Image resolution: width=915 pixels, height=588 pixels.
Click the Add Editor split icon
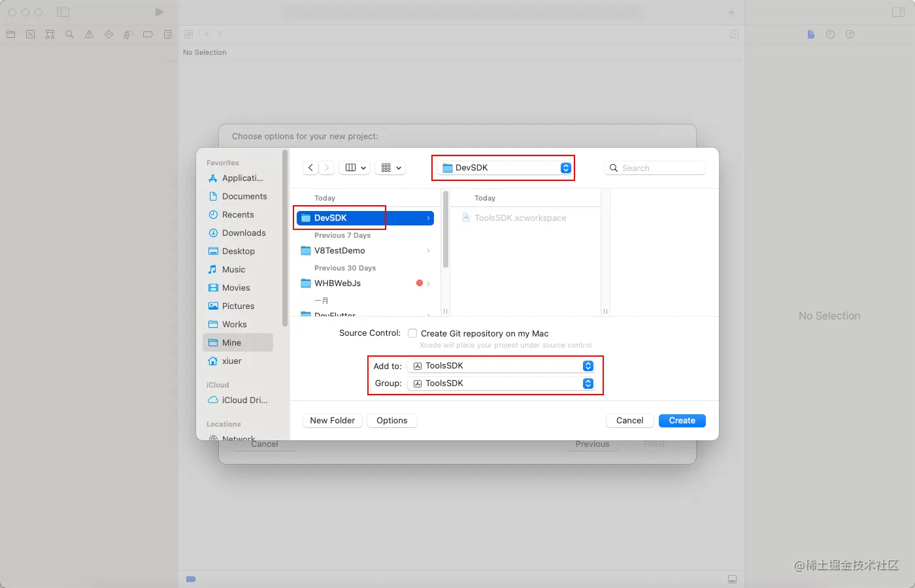pyautogui.click(x=734, y=34)
